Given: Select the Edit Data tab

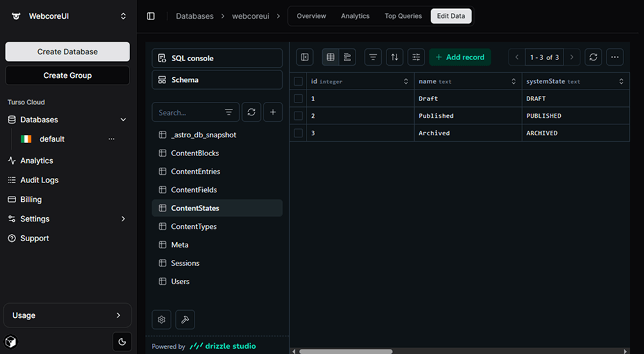Looking at the screenshot, I should coord(451,16).
